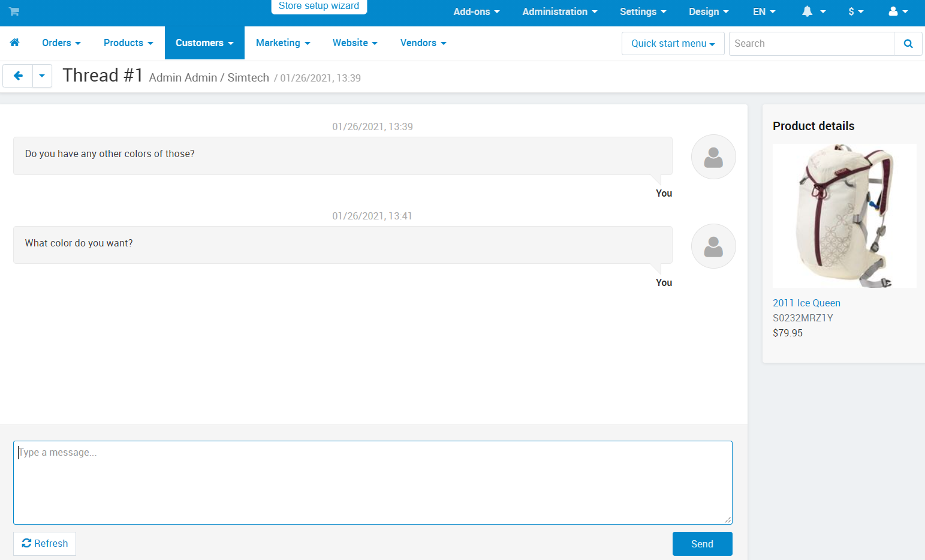Open the Orders menu
Image resolution: width=925 pixels, height=560 pixels.
point(61,43)
